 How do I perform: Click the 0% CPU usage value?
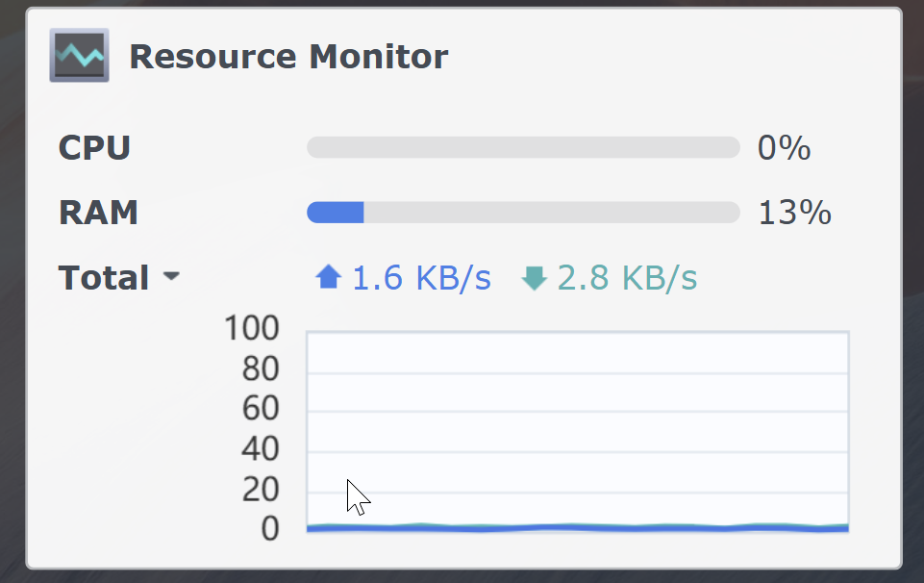click(x=784, y=148)
